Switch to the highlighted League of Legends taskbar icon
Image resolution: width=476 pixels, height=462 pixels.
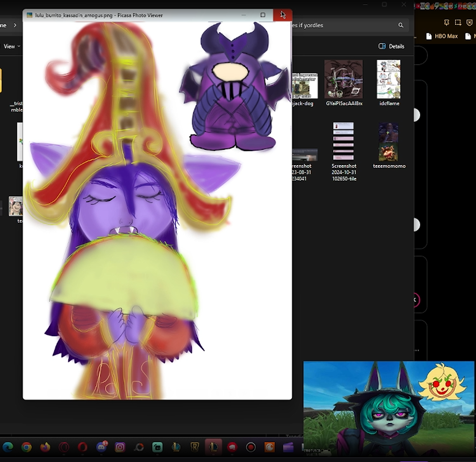pos(213,447)
